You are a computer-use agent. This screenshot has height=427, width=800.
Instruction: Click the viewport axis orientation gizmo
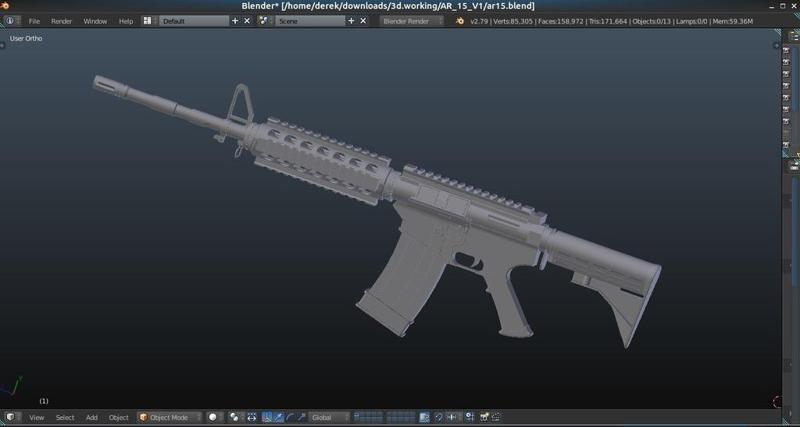[x=13, y=387]
